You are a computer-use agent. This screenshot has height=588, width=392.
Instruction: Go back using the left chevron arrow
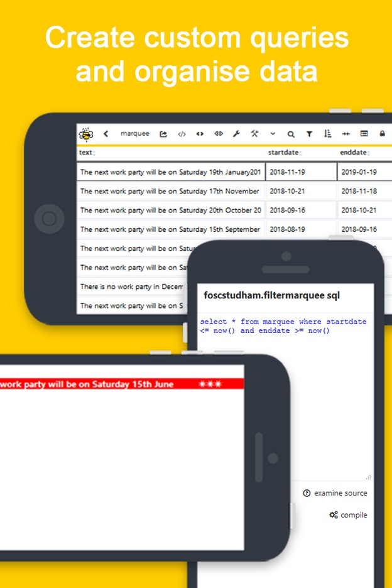106,134
